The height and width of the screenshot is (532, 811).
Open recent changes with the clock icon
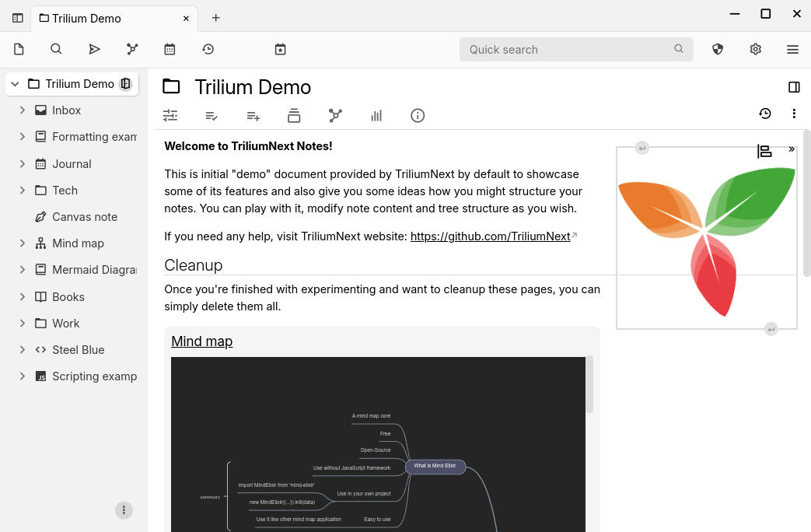click(208, 49)
